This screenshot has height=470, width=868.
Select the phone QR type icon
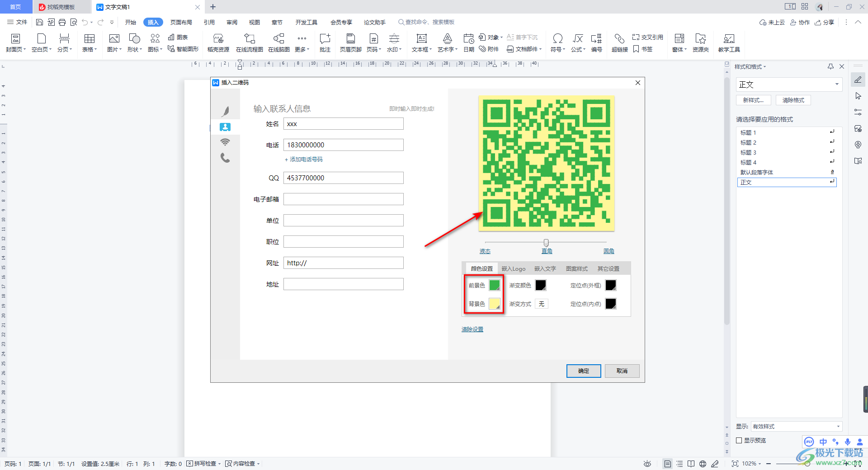[225, 158]
